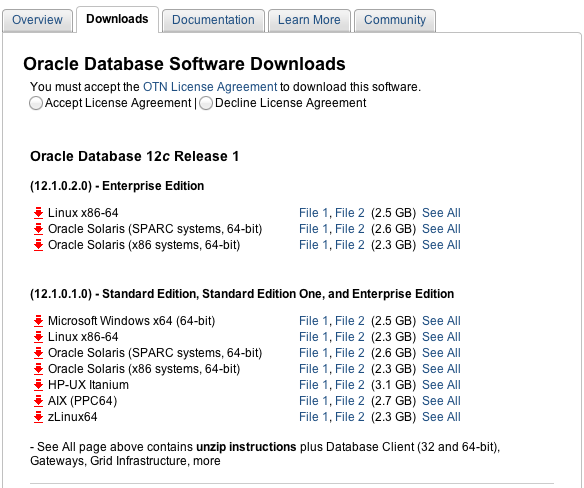Download File 2 for Microsoft Windows x64

click(x=350, y=321)
